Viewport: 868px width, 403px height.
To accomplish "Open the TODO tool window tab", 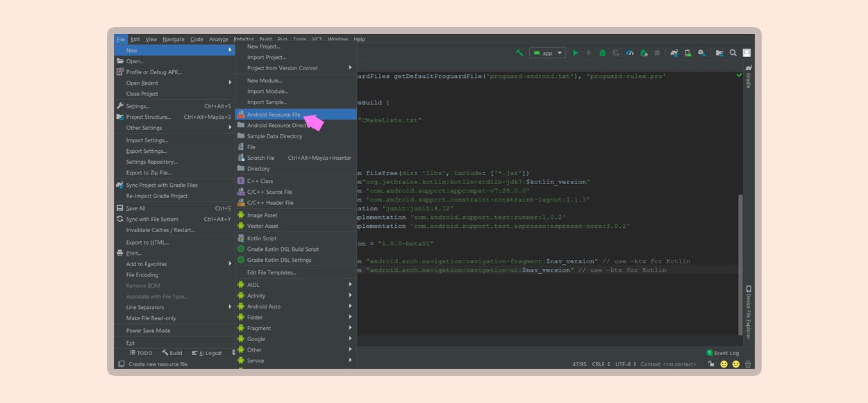I will [141, 353].
